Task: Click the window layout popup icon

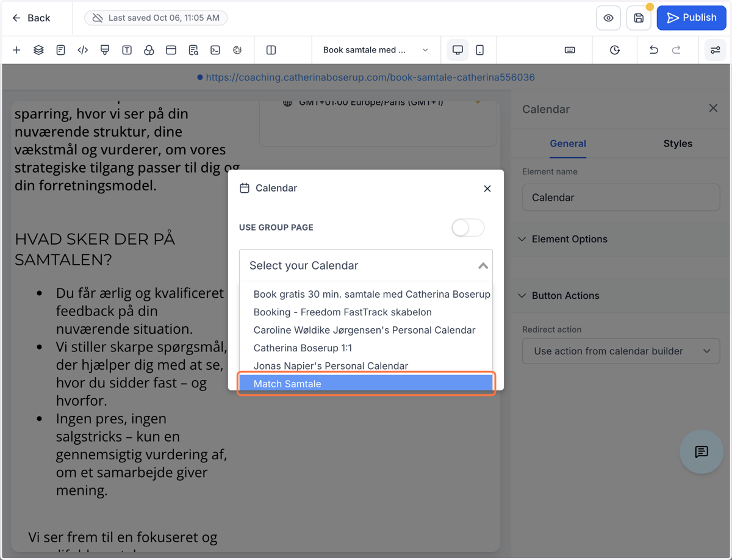Action: [171, 50]
